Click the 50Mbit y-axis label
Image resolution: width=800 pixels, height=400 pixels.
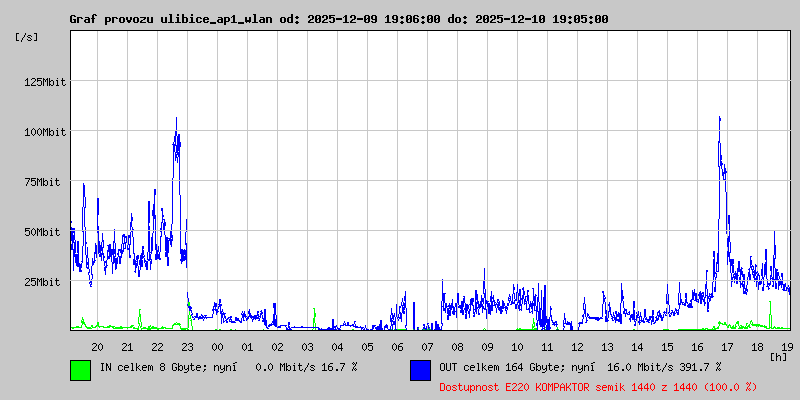click(47, 232)
